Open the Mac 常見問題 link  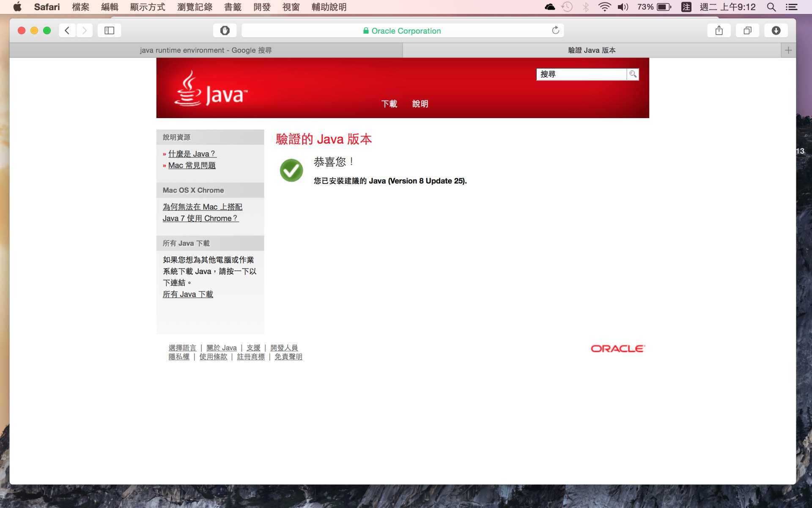[x=192, y=165]
